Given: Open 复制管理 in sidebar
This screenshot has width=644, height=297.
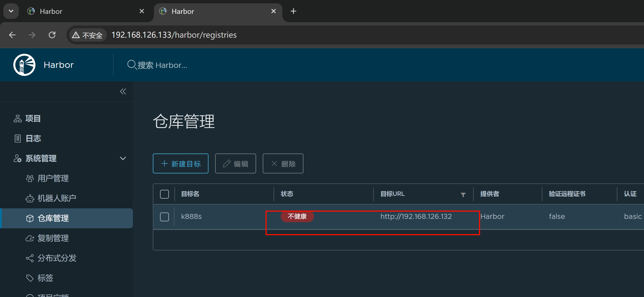Looking at the screenshot, I should [x=53, y=238].
